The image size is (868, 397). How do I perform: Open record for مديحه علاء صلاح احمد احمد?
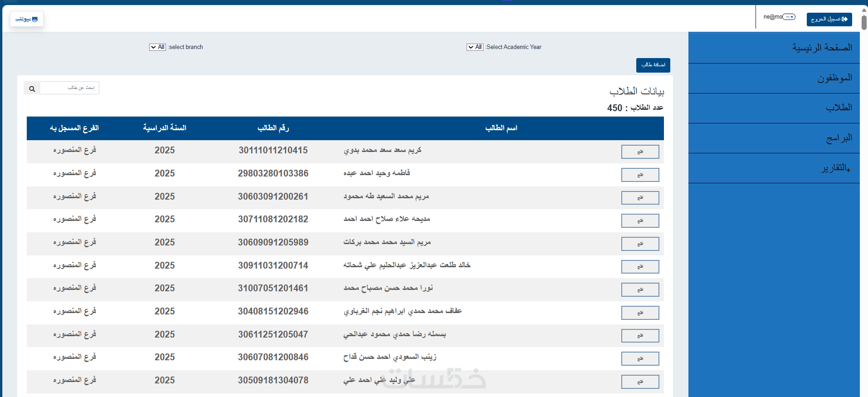(640, 221)
